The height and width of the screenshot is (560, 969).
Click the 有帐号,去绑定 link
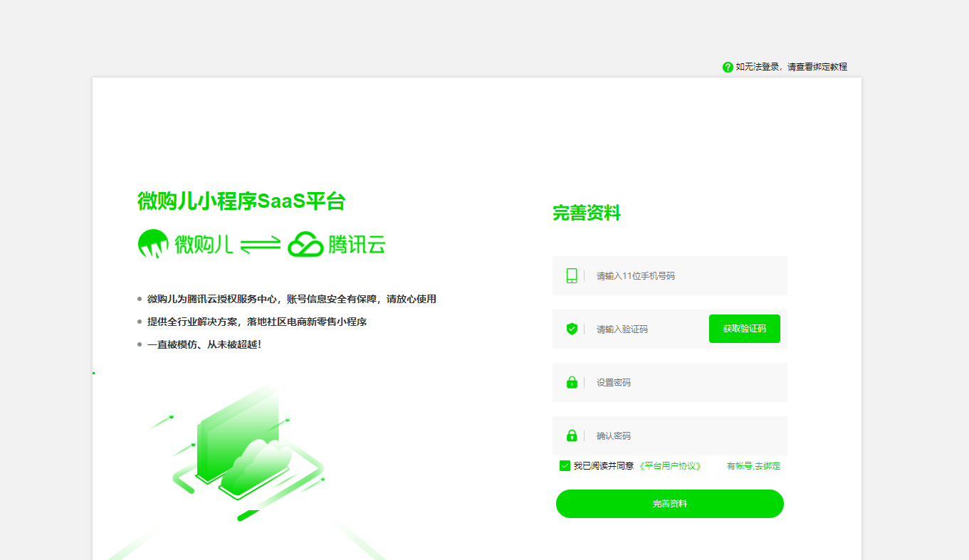point(753,466)
